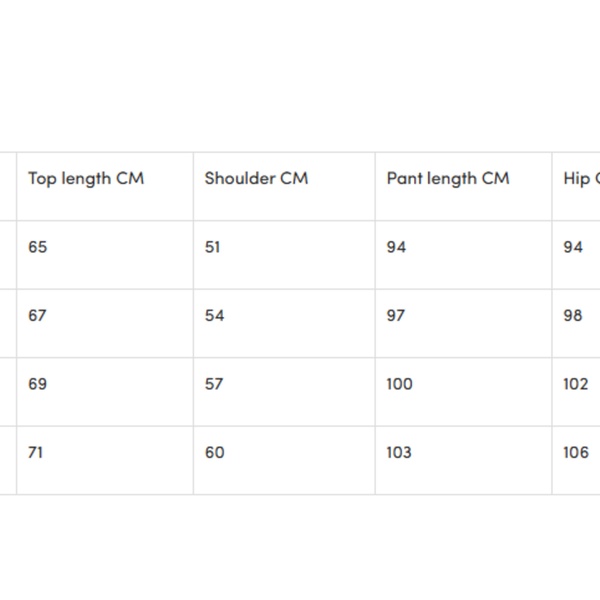
Task: Select hip value 98
Action: click(x=573, y=316)
